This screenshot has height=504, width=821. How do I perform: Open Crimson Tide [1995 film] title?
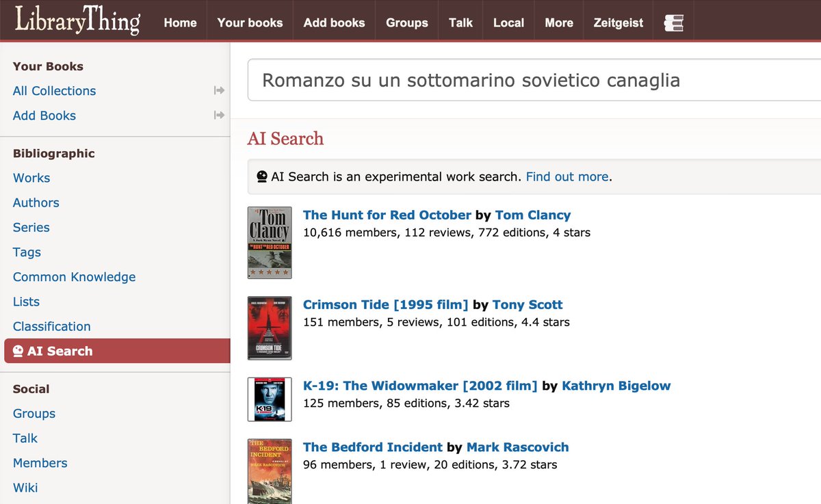[386, 305]
